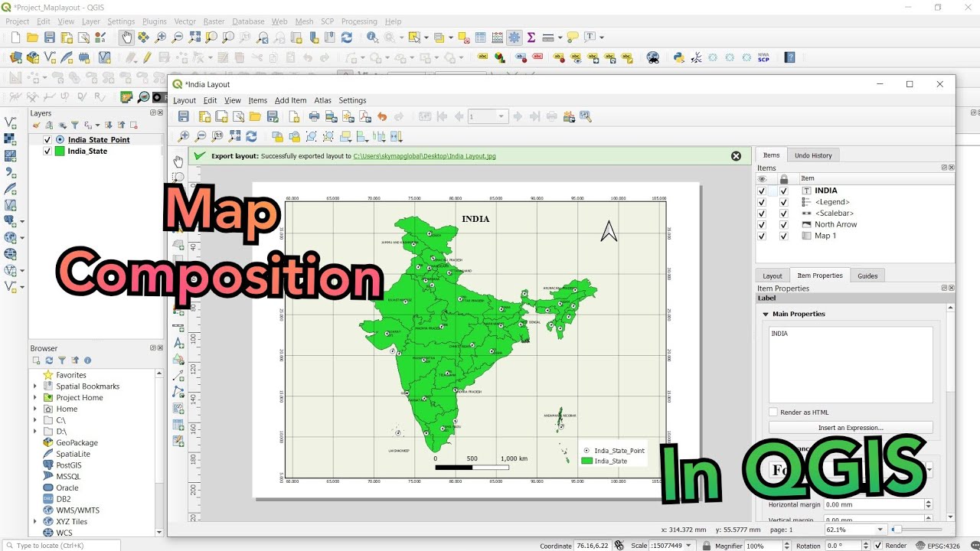Switch to the Undo History tab
Image resolution: width=980 pixels, height=551 pixels.
click(x=814, y=155)
